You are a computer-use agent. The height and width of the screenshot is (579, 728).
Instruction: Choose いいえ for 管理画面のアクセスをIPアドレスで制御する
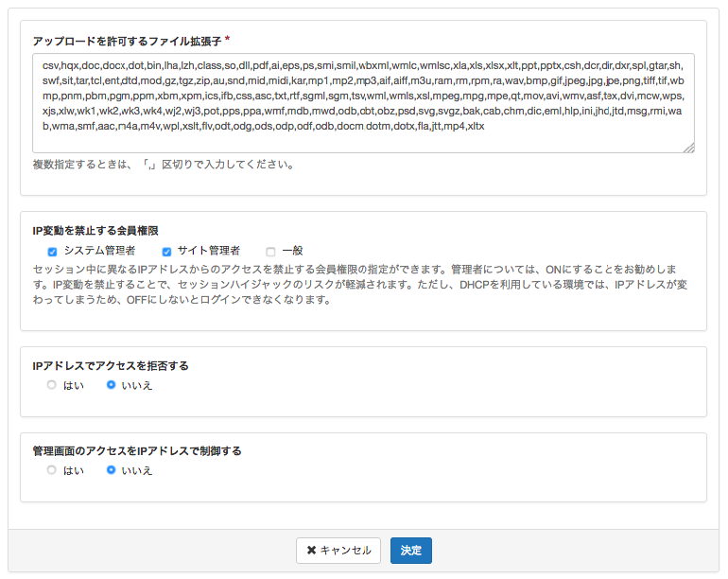(112, 470)
